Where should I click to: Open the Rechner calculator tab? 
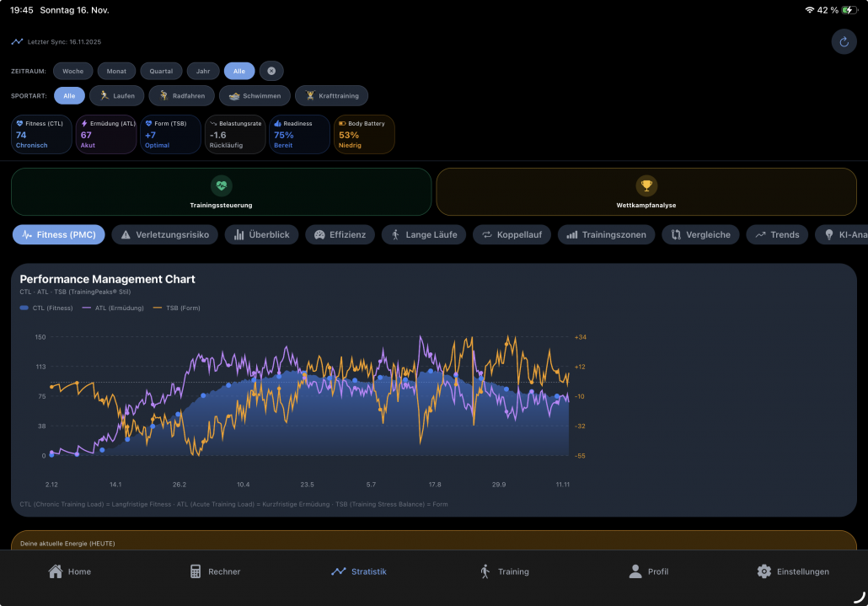215,571
